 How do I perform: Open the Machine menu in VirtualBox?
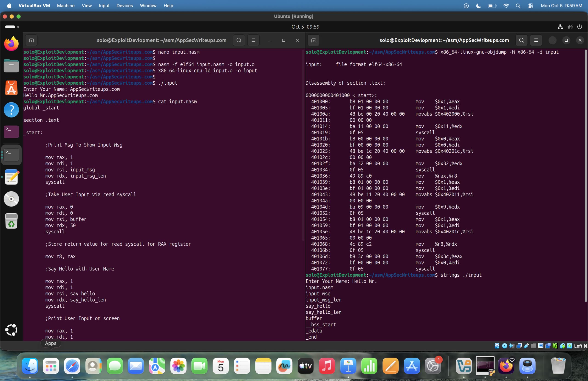point(66,6)
